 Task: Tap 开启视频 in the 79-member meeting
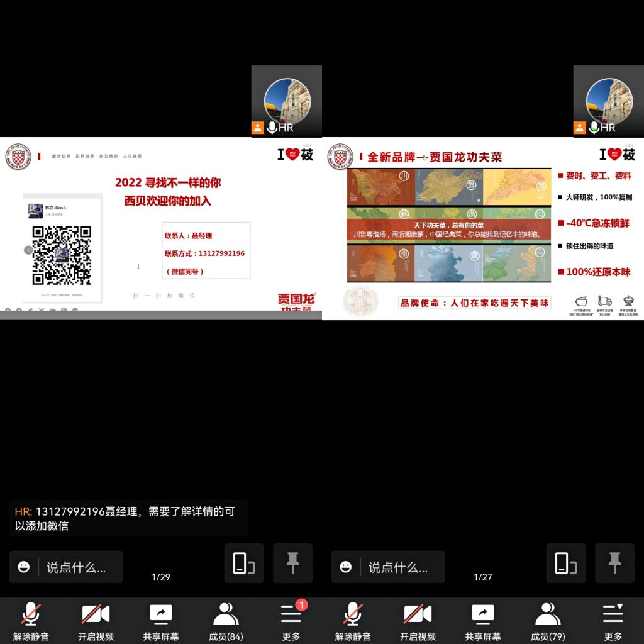418,620
